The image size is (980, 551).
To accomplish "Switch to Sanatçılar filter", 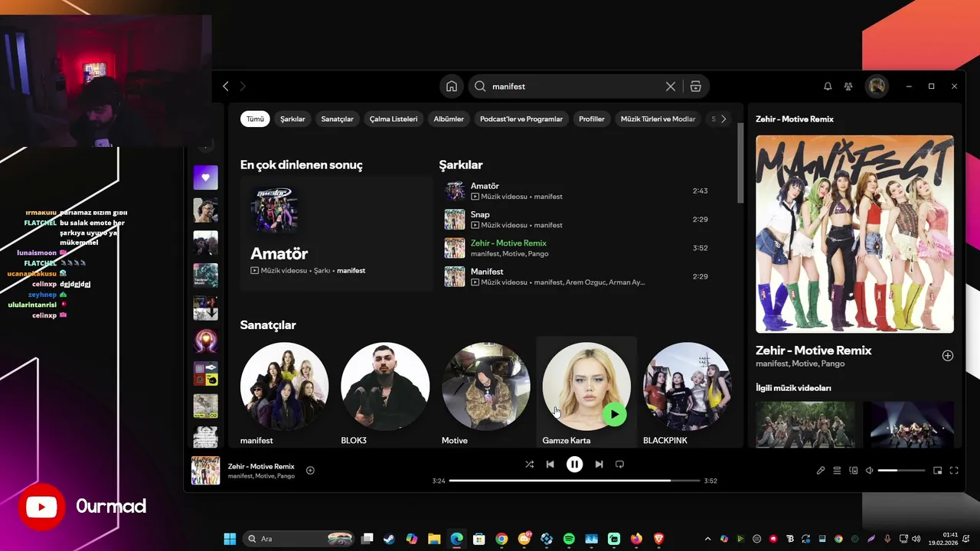I will pyautogui.click(x=337, y=119).
